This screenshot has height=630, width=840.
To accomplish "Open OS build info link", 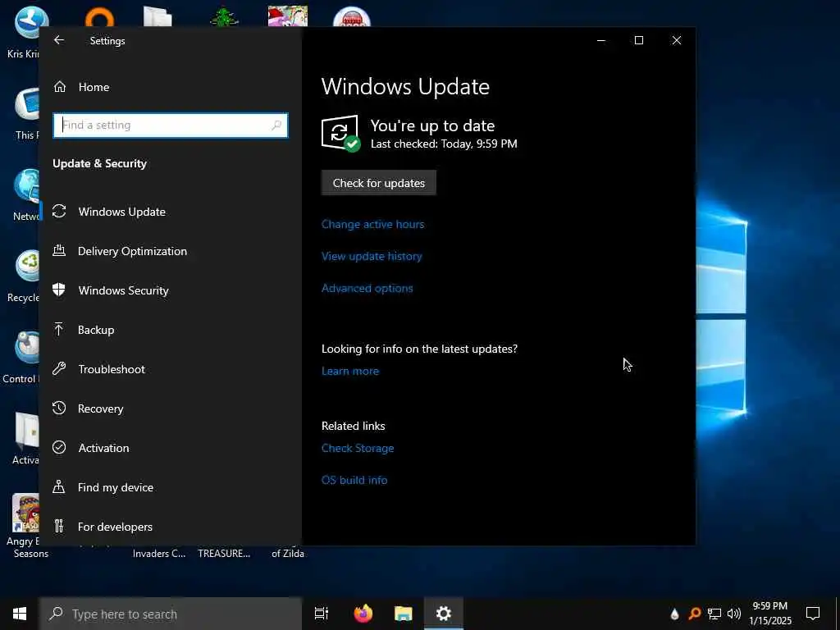I will tap(354, 480).
